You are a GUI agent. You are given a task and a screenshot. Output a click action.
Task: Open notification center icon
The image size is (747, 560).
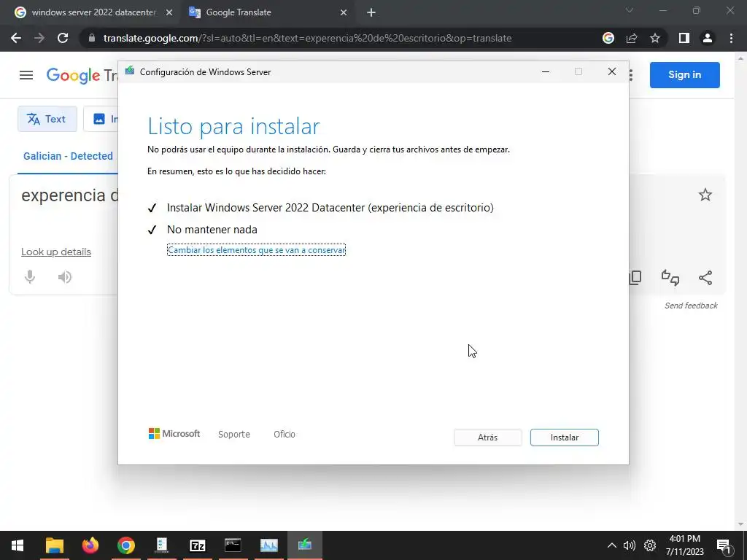click(x=724, y=546)
